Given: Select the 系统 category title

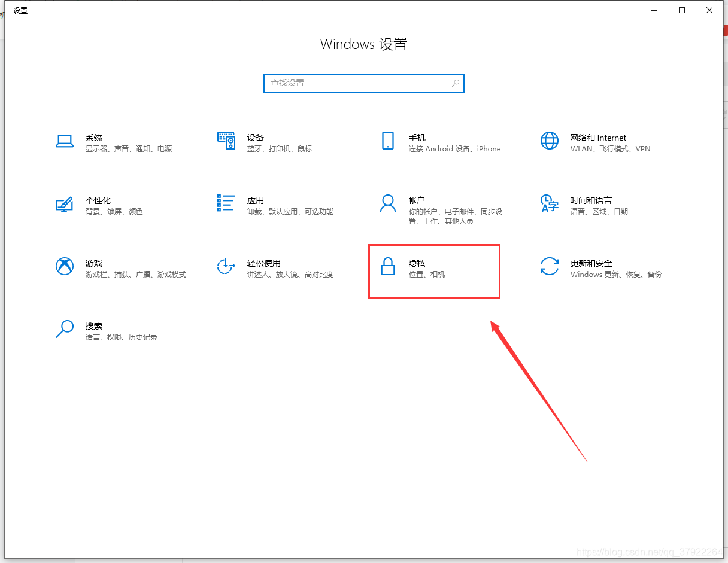Looking at the screenshot, I should click(x=94, y=138).
